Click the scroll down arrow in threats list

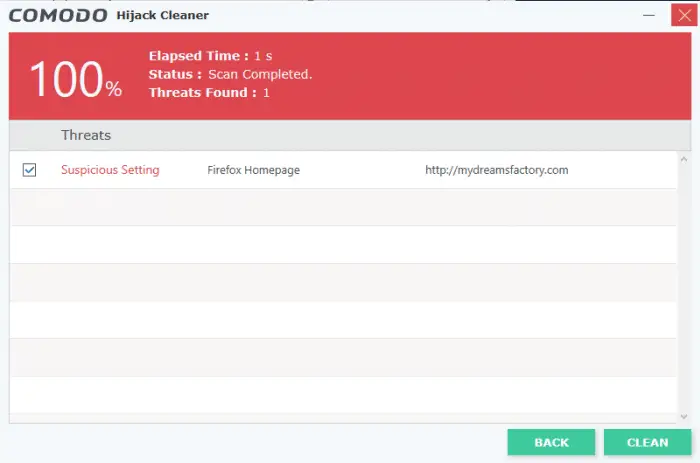pos(683,417)
